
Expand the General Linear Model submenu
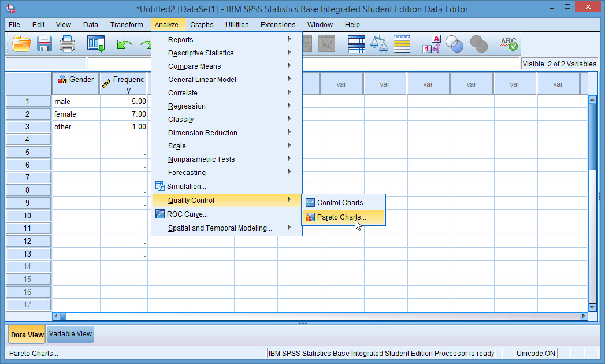coord(289,79)
